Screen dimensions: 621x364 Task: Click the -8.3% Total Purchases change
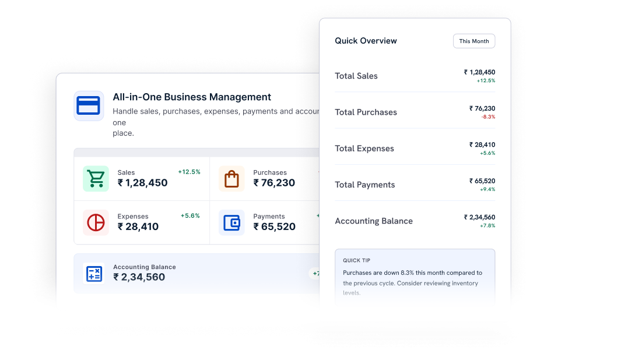(488, 117)
